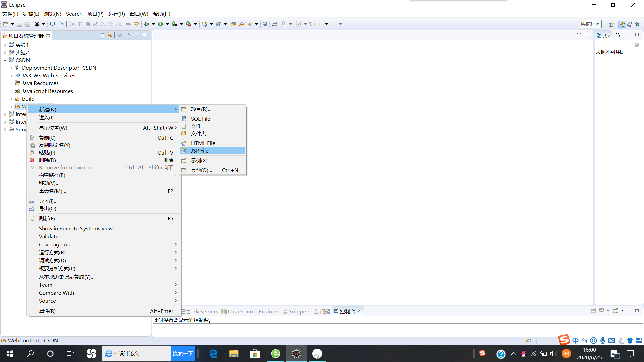Collapse the CSDN project tree

click(5, 60)
